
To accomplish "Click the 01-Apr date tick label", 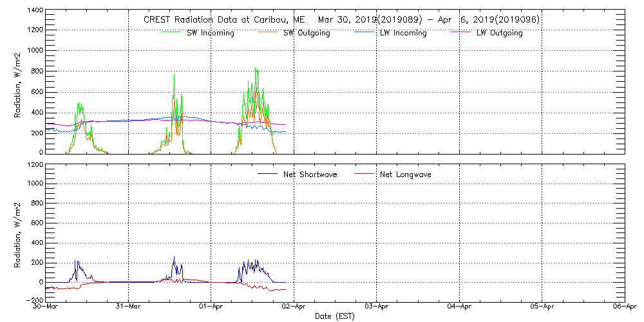I will tap(211, 307).
